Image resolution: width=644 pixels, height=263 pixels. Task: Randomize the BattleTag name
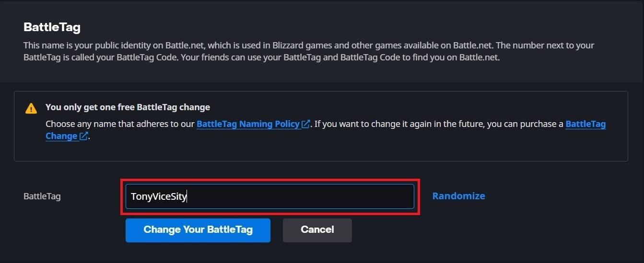pos(458,196)
